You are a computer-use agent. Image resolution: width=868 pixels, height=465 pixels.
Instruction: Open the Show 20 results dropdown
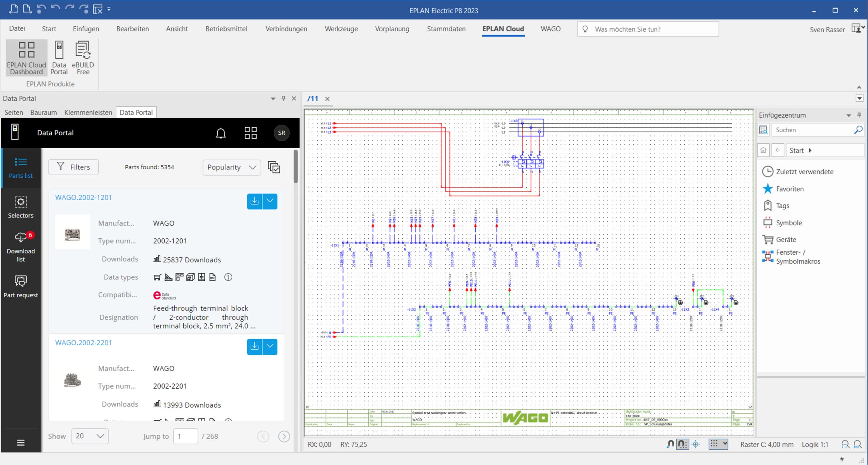tap(90, 436)
